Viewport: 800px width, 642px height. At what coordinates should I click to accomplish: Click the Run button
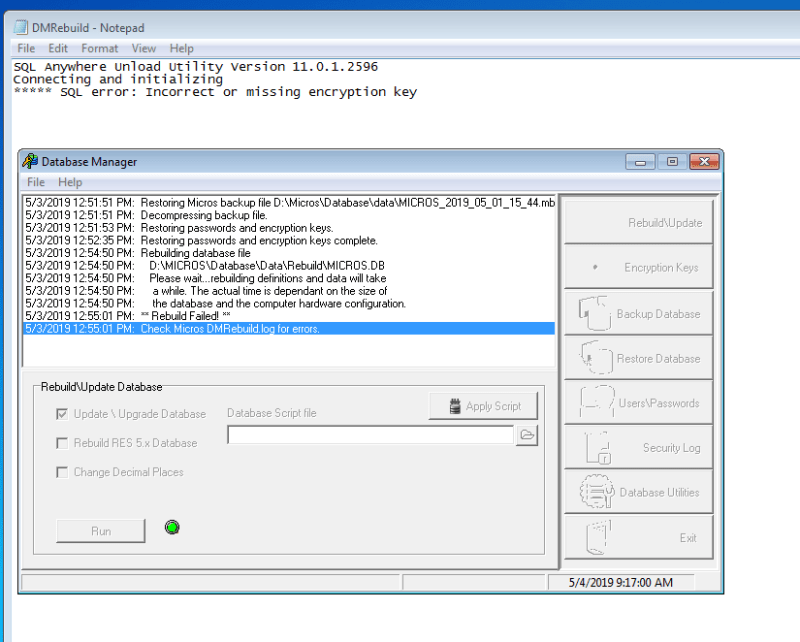tap(101, 531)
